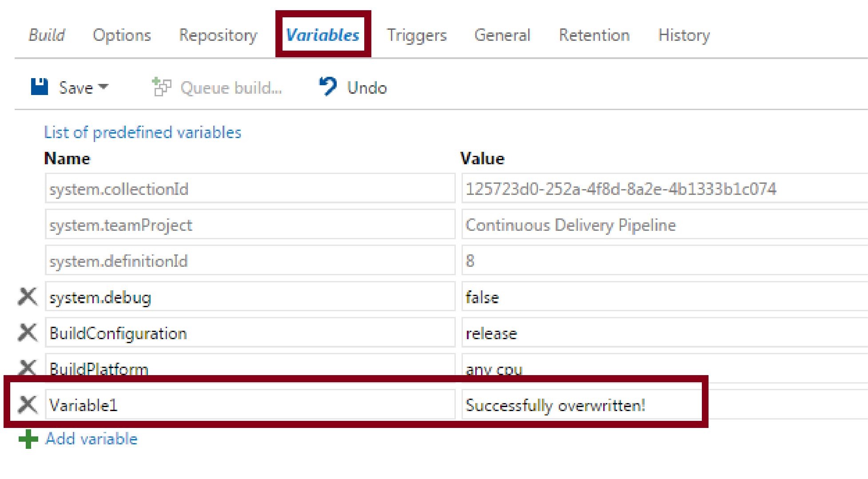The height and width of the screenshot is (479, 868).
Task: Delete the system.debug variable with its X icon
Action: coord(27,297)
